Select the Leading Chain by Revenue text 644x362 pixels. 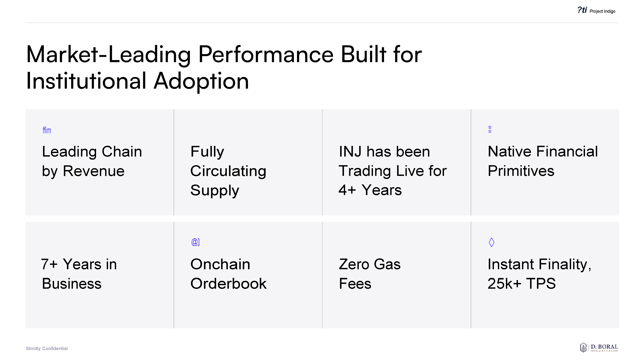point(92,161)
